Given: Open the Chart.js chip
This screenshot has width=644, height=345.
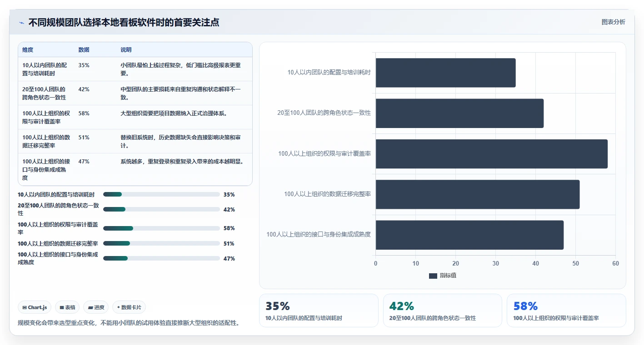Looking at the screenshot, I should click(35, 307).
